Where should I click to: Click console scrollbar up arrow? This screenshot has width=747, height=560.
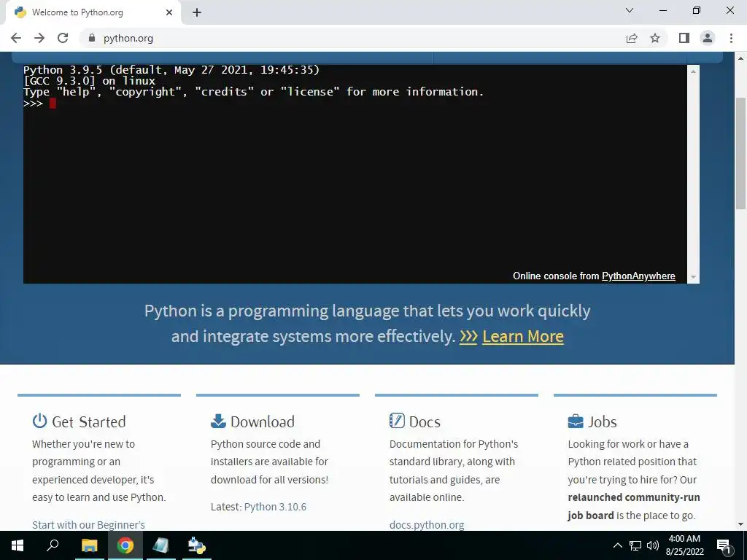(693, 71)
